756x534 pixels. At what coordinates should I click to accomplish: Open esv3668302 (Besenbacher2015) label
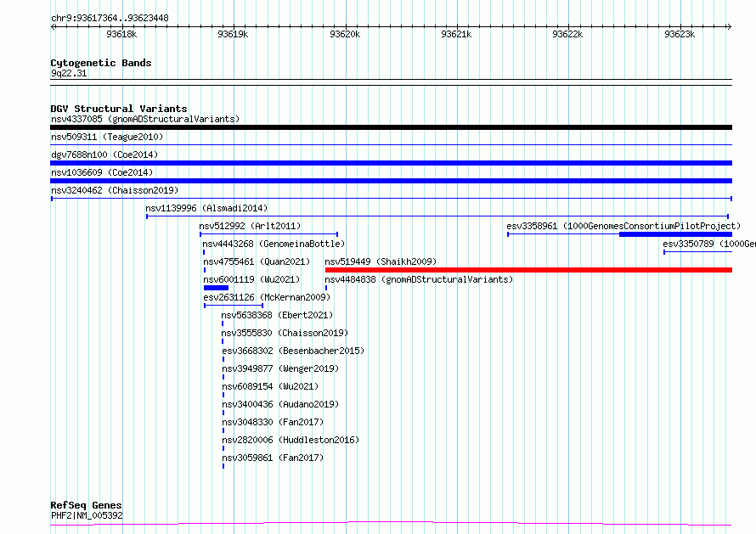tap(293, 351)
